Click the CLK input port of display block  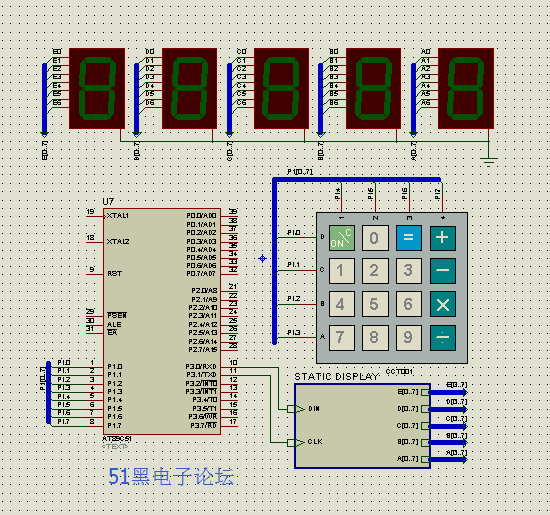click(x=296, y=443)
